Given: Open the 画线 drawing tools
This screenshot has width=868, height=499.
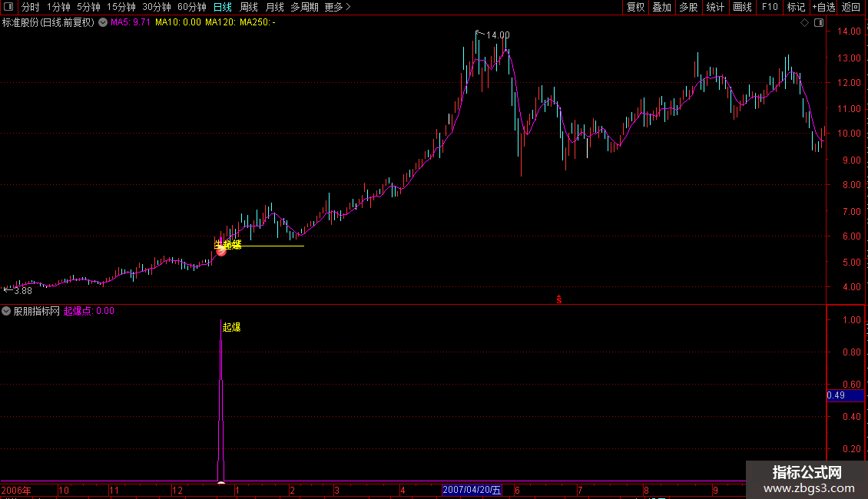Looking at the screenshot, I should pos(742,7).
